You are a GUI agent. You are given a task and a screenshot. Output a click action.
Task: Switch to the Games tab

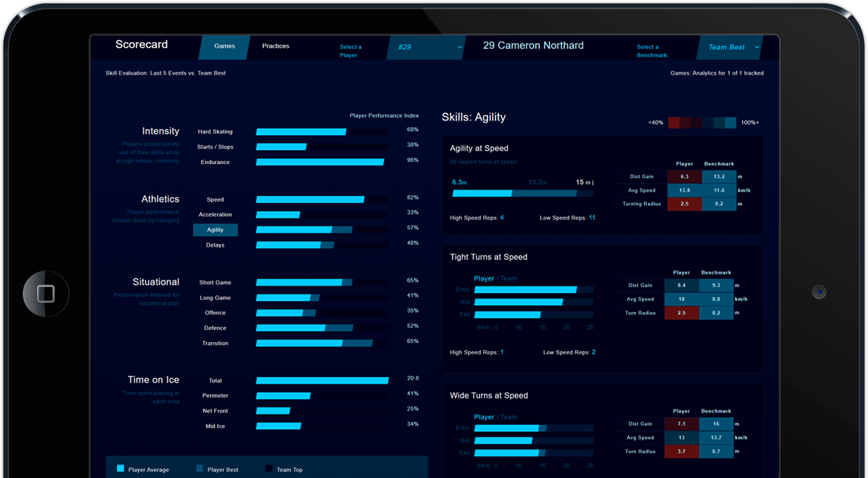point(225,46)
